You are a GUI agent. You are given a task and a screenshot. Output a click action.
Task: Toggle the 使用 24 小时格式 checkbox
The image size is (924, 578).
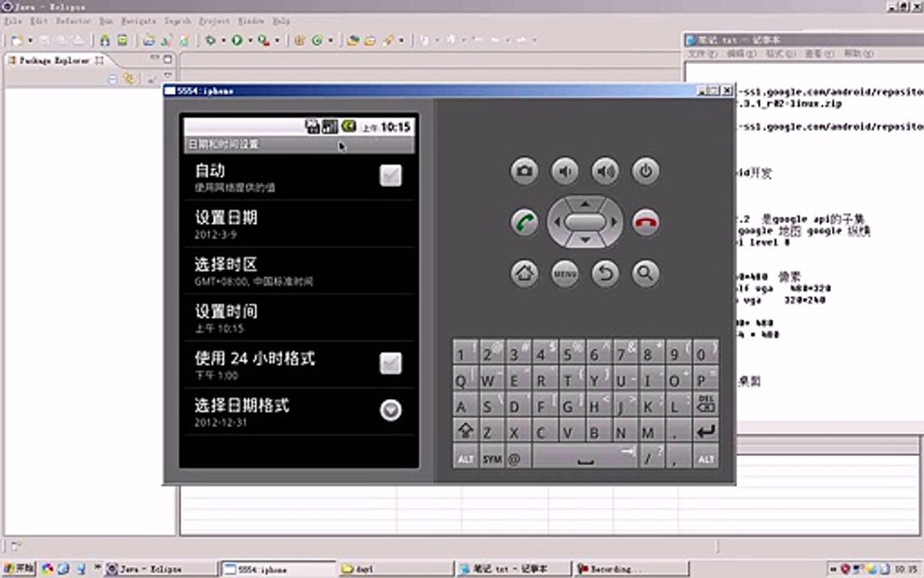391,363
